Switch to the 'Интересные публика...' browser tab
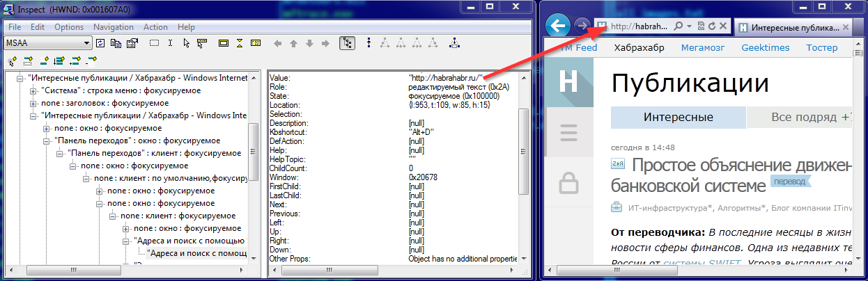Image resolution: width=868 pixels, height=281 pixels. [792, 28]
